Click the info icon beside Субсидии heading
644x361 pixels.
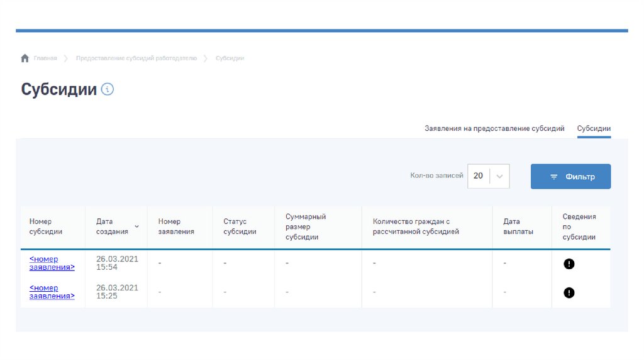click(108, 89)
